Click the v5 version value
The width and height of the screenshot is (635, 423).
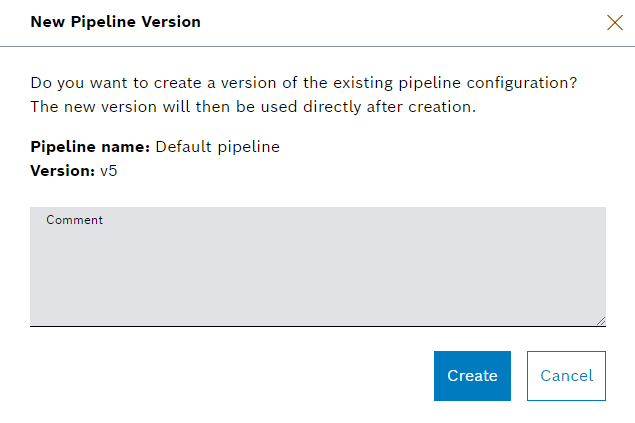pos(110,171)
